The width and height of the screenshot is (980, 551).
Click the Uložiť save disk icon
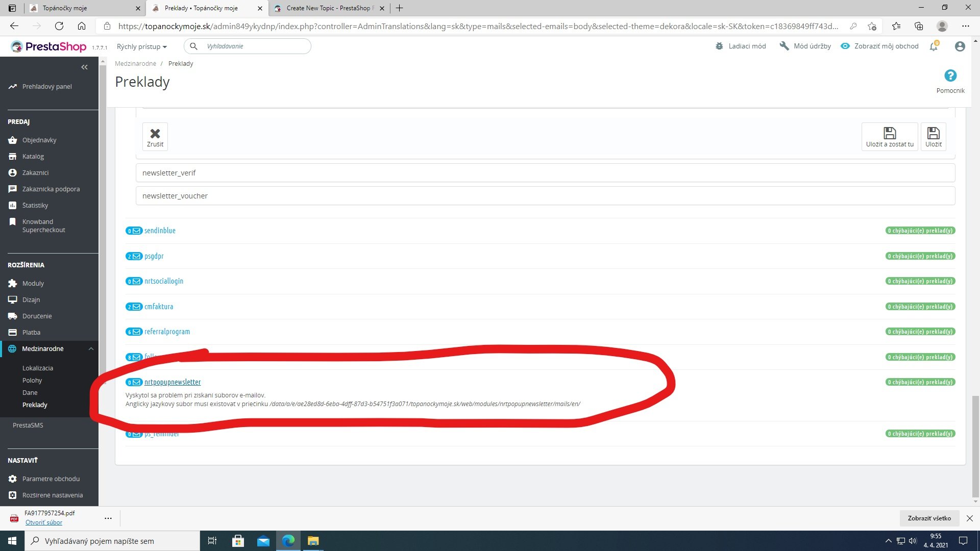click(933, 133)
